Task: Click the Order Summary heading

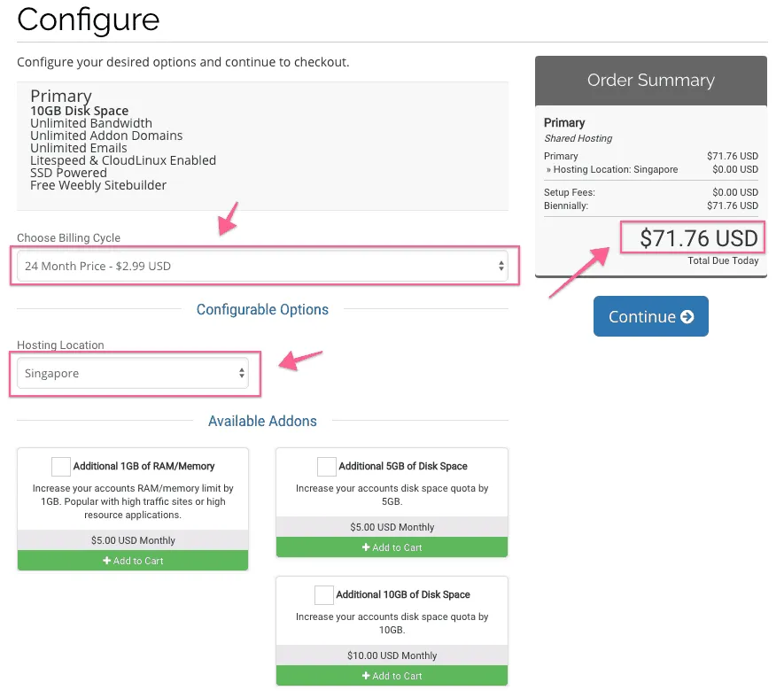Action: 650,80
